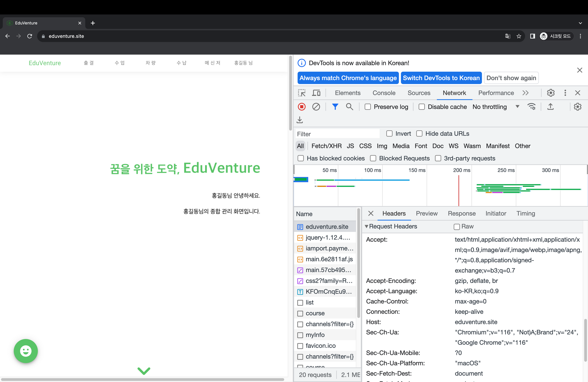This screenshot has height=382, width=588.
Task: Check the Raw request headers box
Action: pos(457,227)
